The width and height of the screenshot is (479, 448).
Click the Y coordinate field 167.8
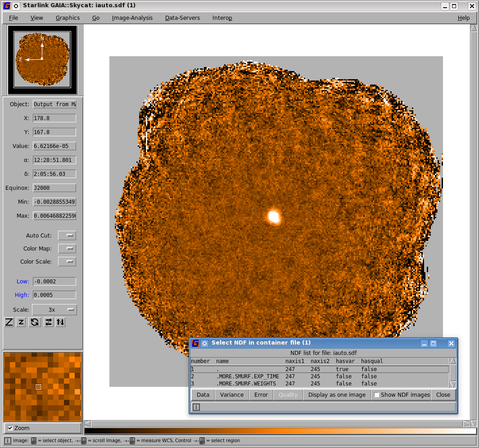click(x=54, y=132)
